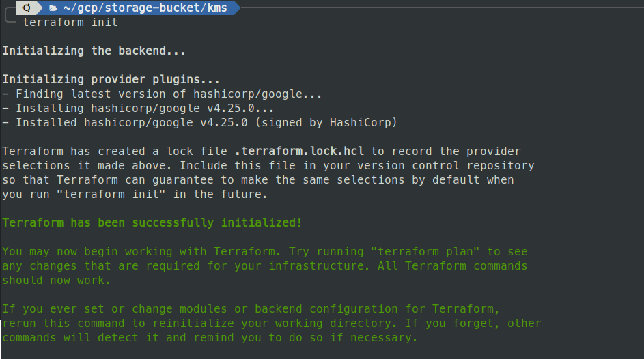Click the ~/gcp/storage-bucket/kms path segment
This screenshot has width=644, height=359.
[x=146, y=8]
